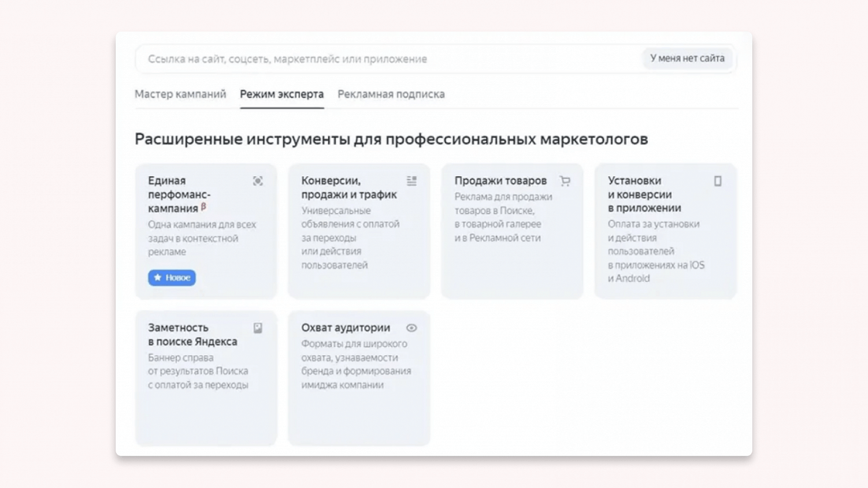
Task: Select the Режим эксперта tab
Action: [x=282, y=94]
